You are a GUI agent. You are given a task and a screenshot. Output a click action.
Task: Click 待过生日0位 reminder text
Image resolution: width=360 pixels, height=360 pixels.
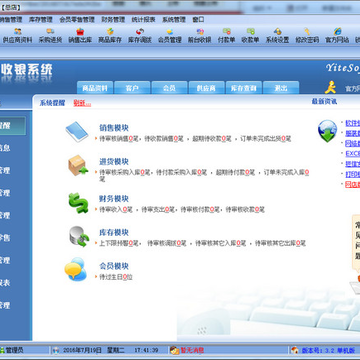(116, 277)
